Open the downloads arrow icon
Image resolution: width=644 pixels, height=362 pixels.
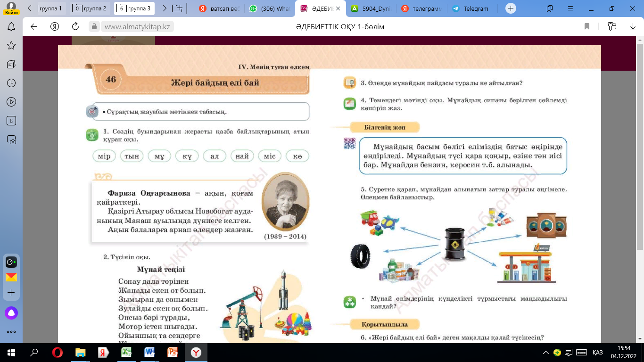click(x=632, y=26)
